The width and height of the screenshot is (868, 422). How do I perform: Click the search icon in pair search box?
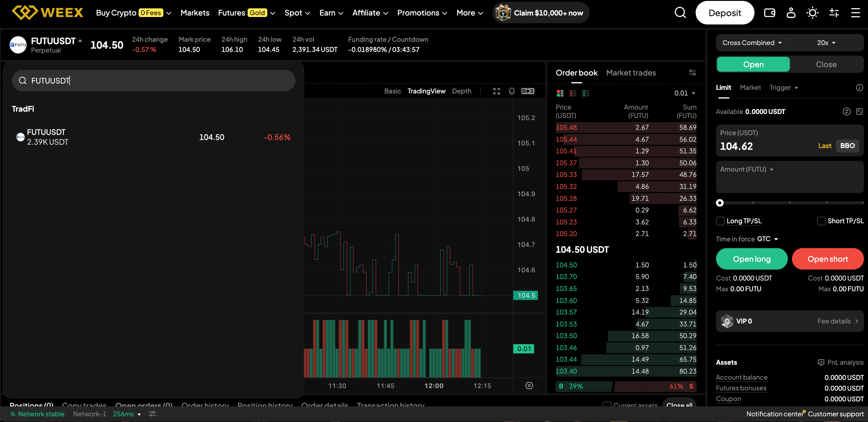pos(23,81)
